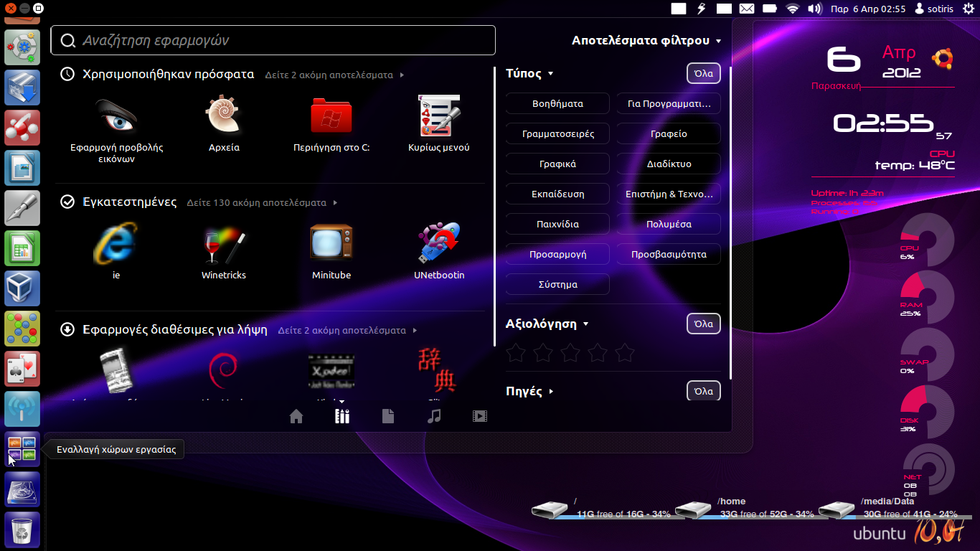Collapse the 'Αξιολόγηση' rating section
The height and width of the screenshot is (551, 980).
(x=547, y=324)
